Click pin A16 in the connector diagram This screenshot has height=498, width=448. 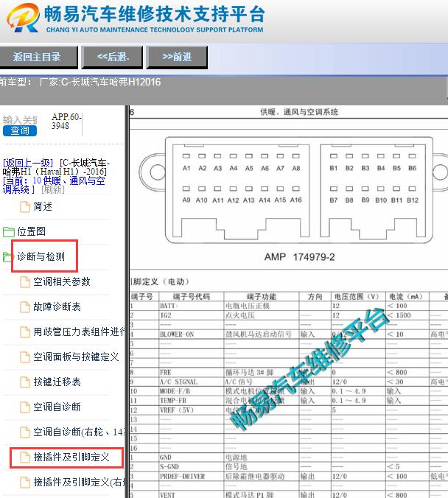pyautogui.click(x=295, y=189)
